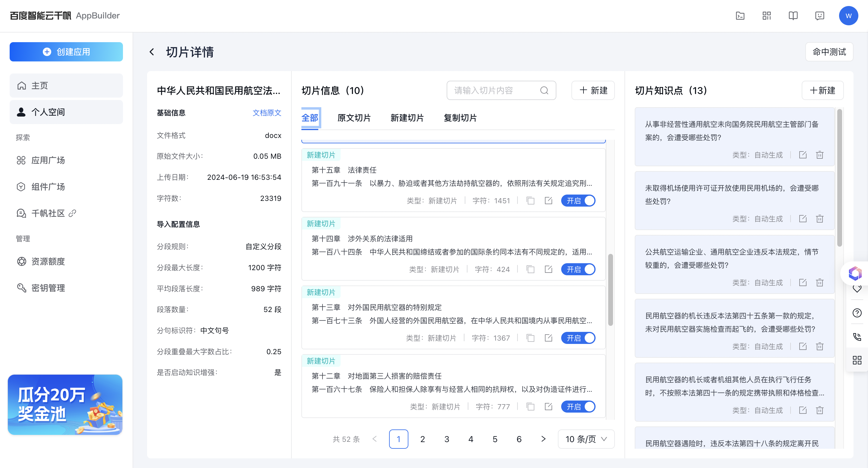
Task: Switch to the 新建切片 tab
Action: pyautogui.click(x=407, y=118)
